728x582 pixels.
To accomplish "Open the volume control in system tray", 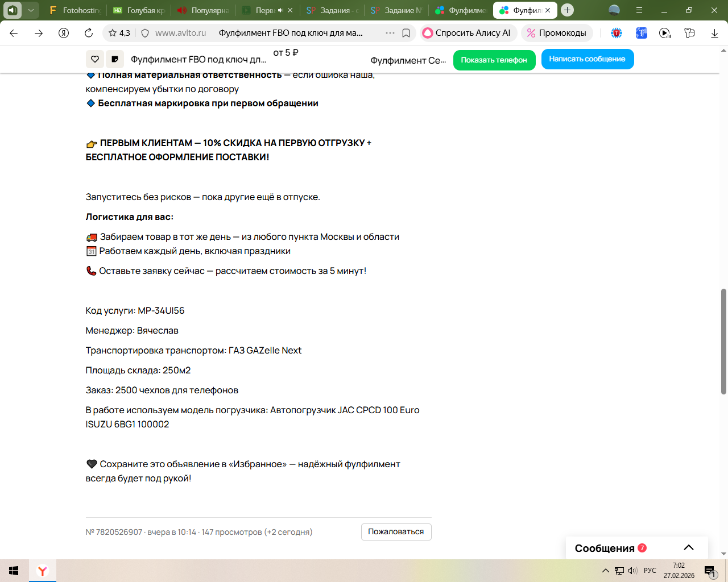I will (x=632, y=571).
